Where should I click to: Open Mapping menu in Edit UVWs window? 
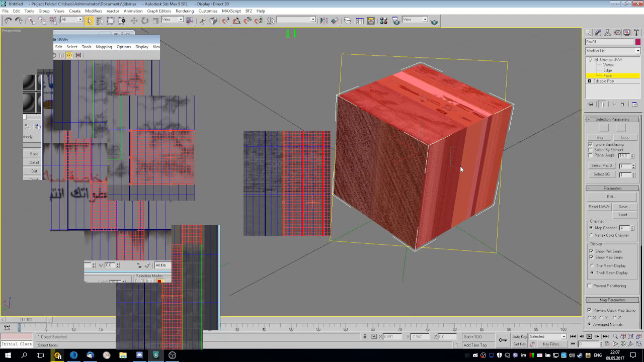(104, 47)
